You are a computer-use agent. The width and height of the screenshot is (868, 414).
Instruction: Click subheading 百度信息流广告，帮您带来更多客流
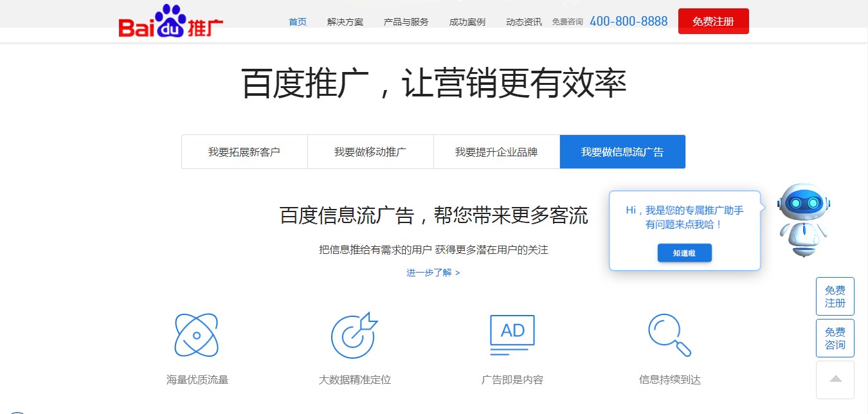pyautogui.click(x=434, y=215)
